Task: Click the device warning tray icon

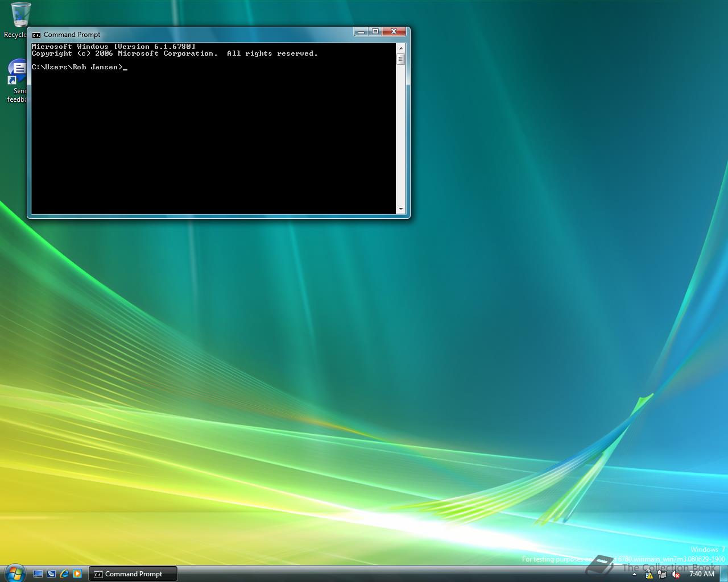Action: (649, 574)
